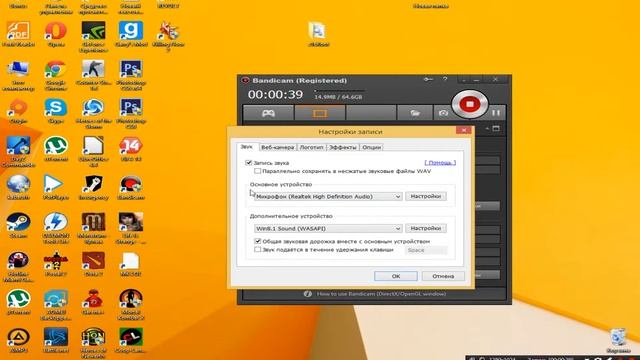The image size is (640, 360).
Task: Open How to use Bandicam link
Action: [x=381, y=294]
